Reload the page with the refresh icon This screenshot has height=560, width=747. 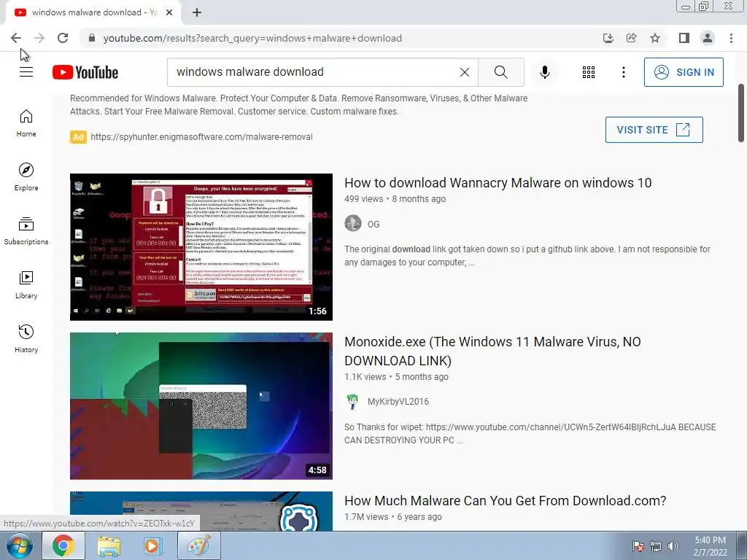coord(63,38)
